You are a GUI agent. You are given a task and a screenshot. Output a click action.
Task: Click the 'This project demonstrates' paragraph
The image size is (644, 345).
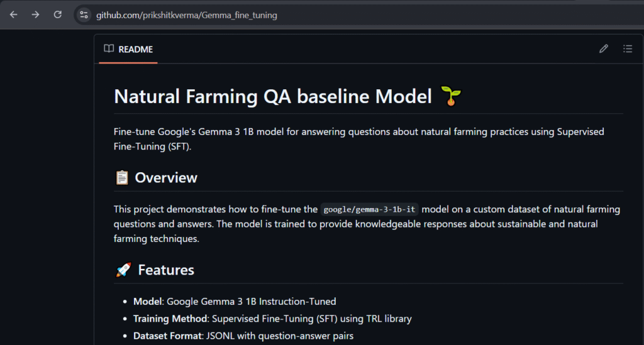coord(367,224)
